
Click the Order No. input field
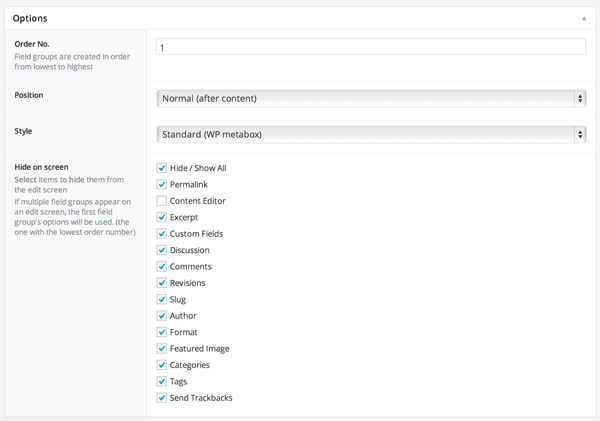point(371,47)
